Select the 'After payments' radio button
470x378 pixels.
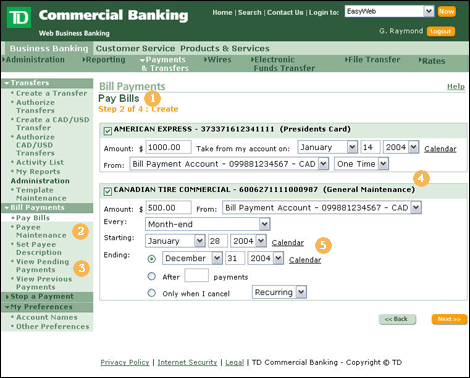[152, 276]
